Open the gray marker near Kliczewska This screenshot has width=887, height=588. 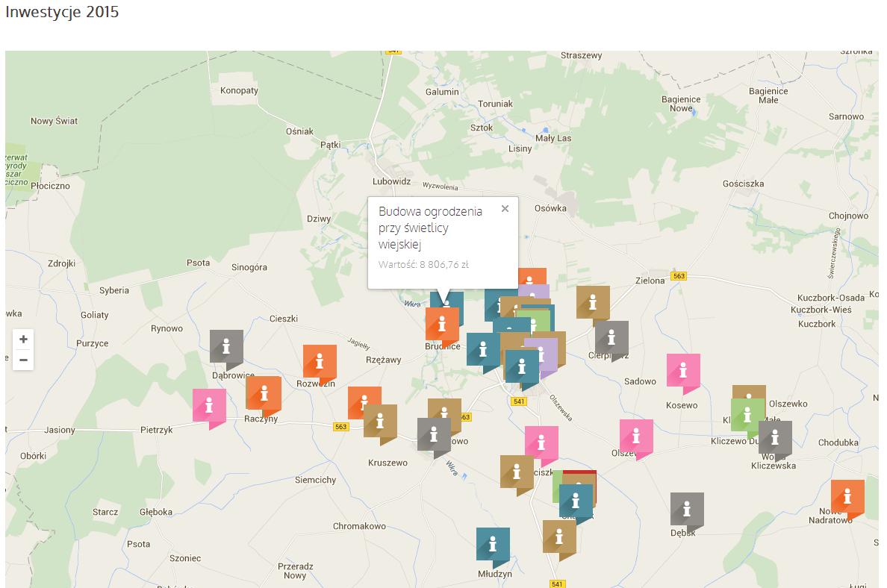pos(775,438)
